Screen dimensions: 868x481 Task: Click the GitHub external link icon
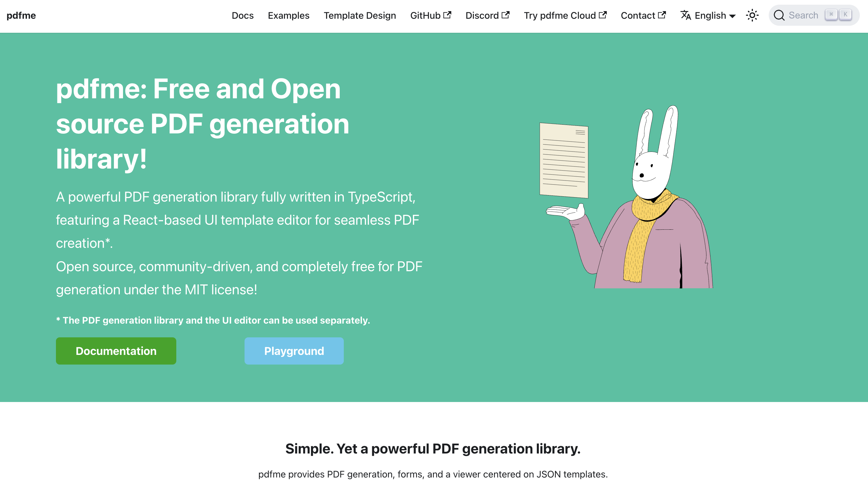(x=447, y=15)
